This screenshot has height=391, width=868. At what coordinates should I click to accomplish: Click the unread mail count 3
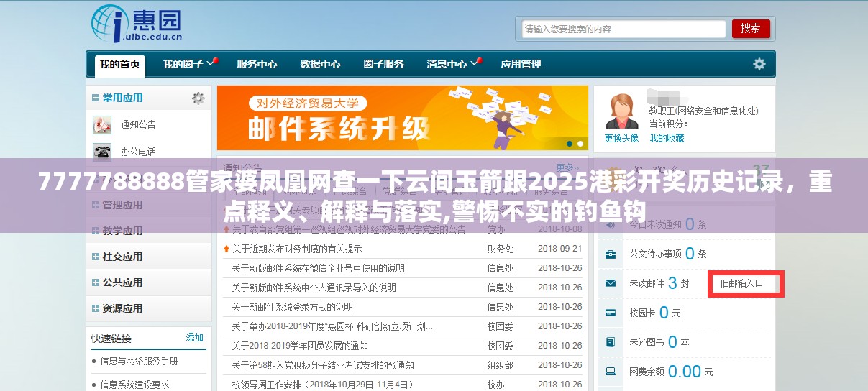coord(672,283)
